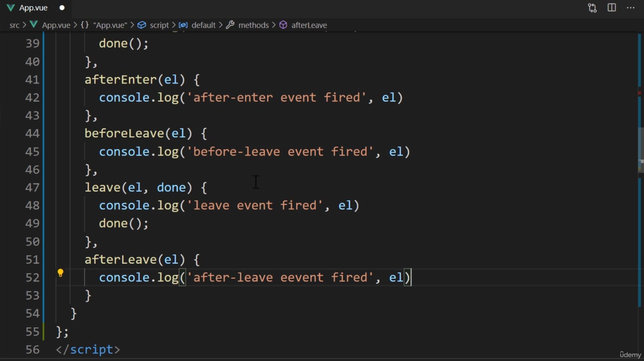Open App.vue file breadcrumb
The width and height of the screenshot is (644, 361).
pyautogui.click(x=56, y=25)
